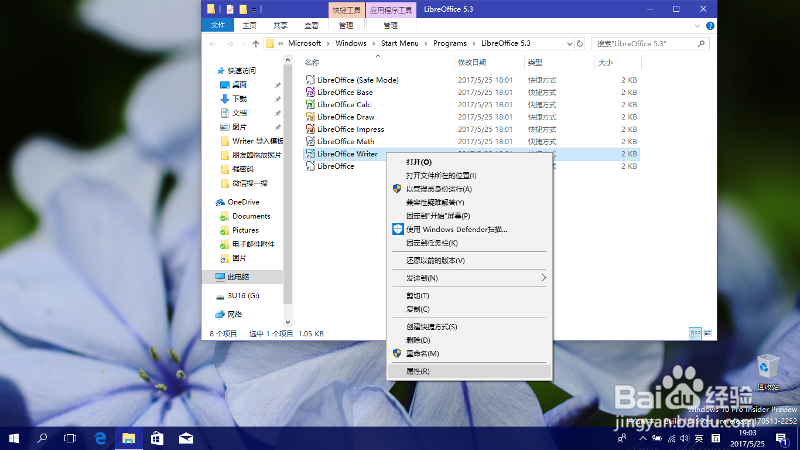This screenshot has height=450, width=800.
Task: Select This PC in navigation pane
Action: (x=238, y=277)
